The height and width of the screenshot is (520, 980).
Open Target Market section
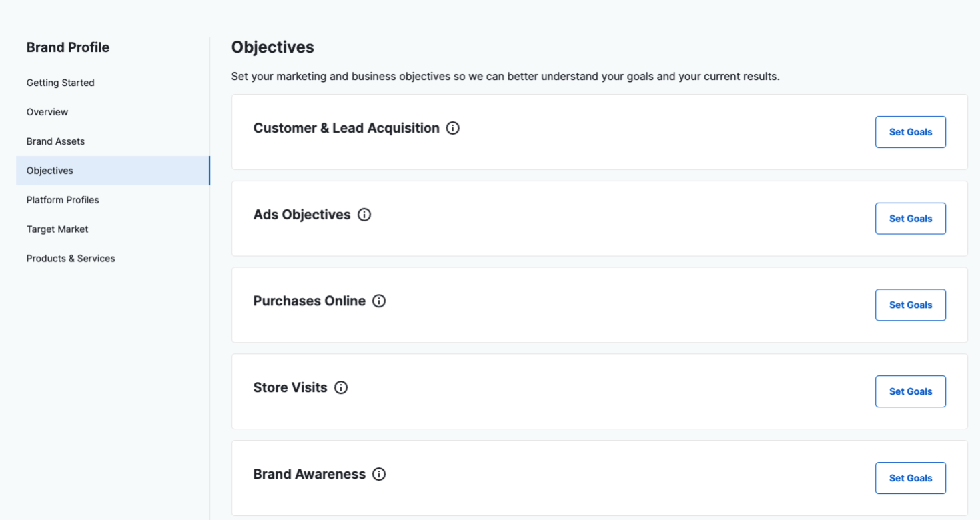57,229
